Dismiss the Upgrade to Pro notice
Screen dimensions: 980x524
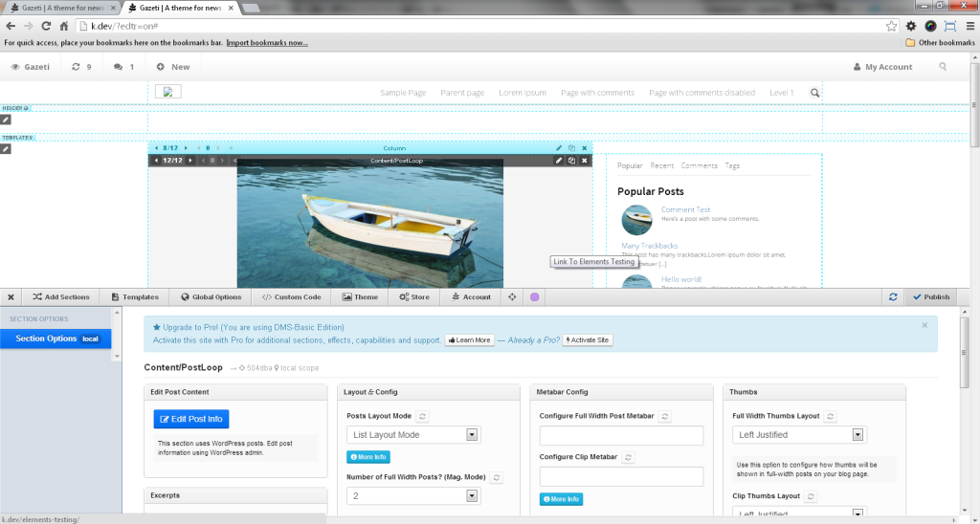point(924,325)
